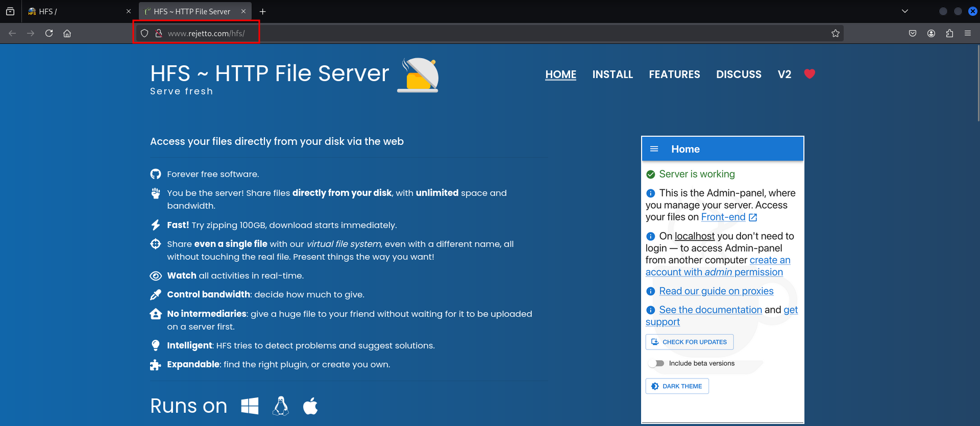Focus the URL address bar
This screenshot has width=980, height=426.
[459, 33]
